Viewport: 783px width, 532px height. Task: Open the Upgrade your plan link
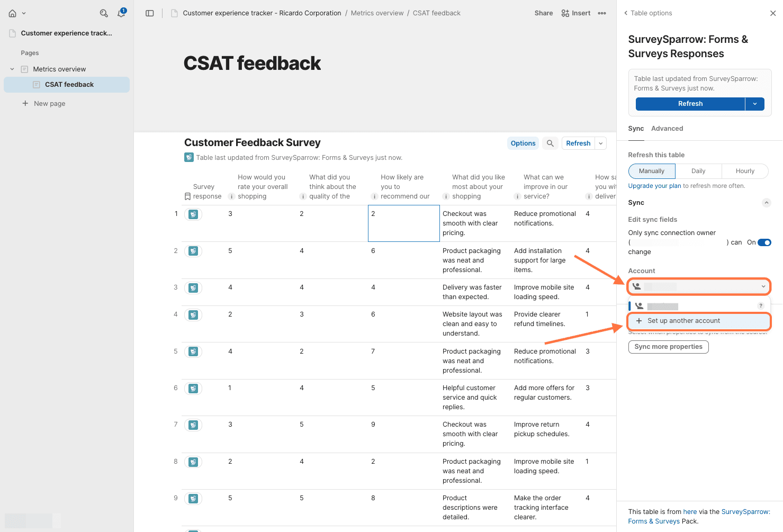[x=654, y=186]
